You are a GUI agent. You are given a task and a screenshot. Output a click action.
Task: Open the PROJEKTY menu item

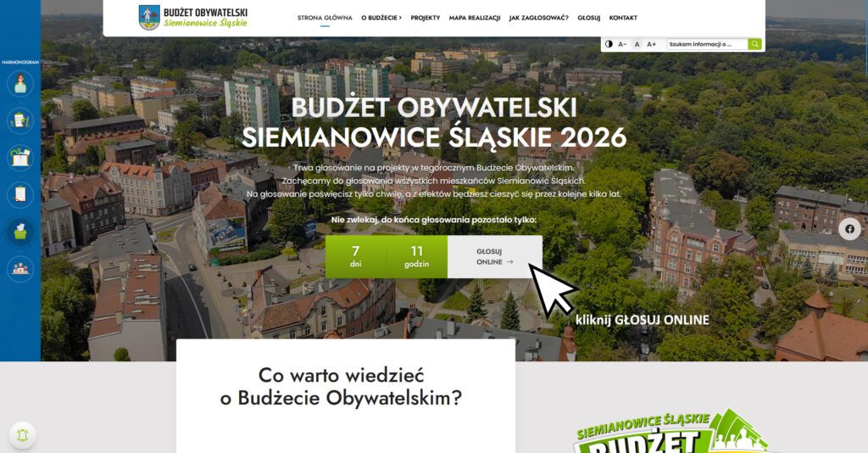(x=426, y=18)
